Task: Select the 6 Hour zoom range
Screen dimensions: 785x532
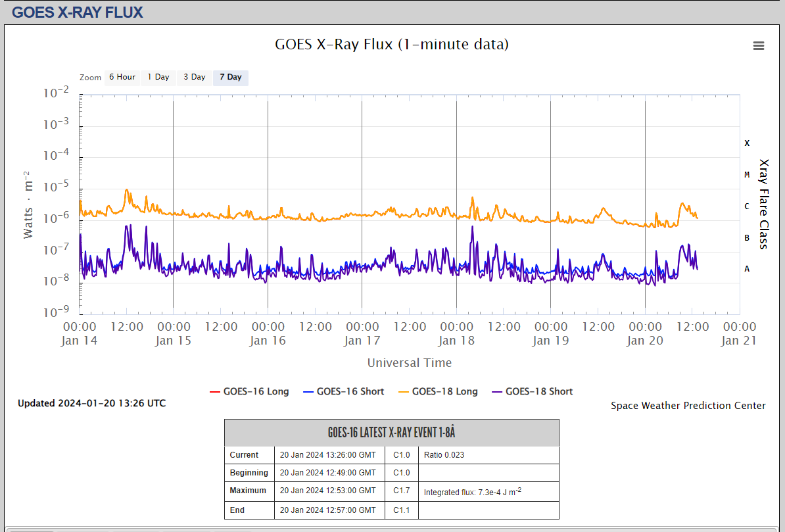Action: pyautogui.click(x=122, y=77)
